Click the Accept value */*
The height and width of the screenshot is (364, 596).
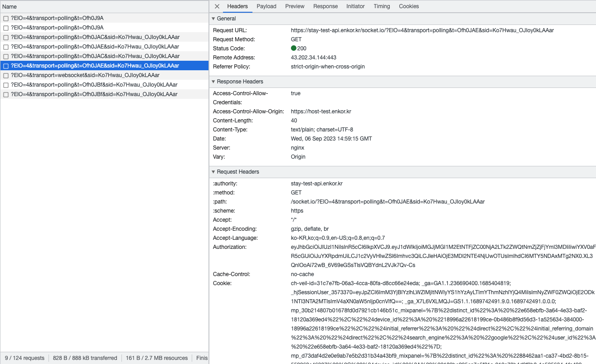[x=295, y=220]
